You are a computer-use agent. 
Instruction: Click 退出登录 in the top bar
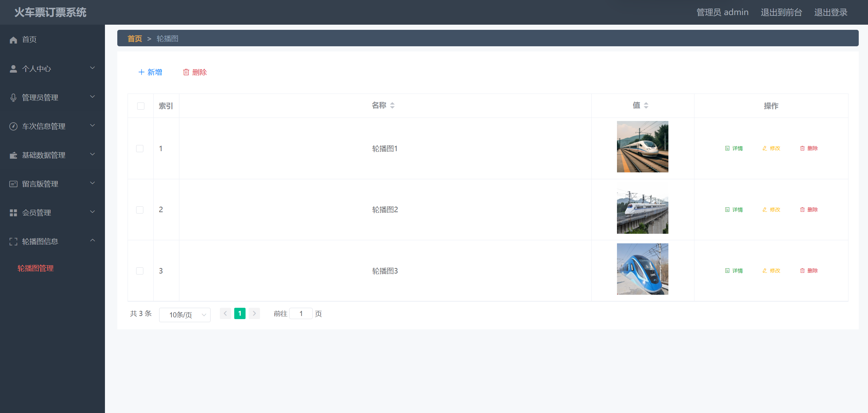point(830,12)
